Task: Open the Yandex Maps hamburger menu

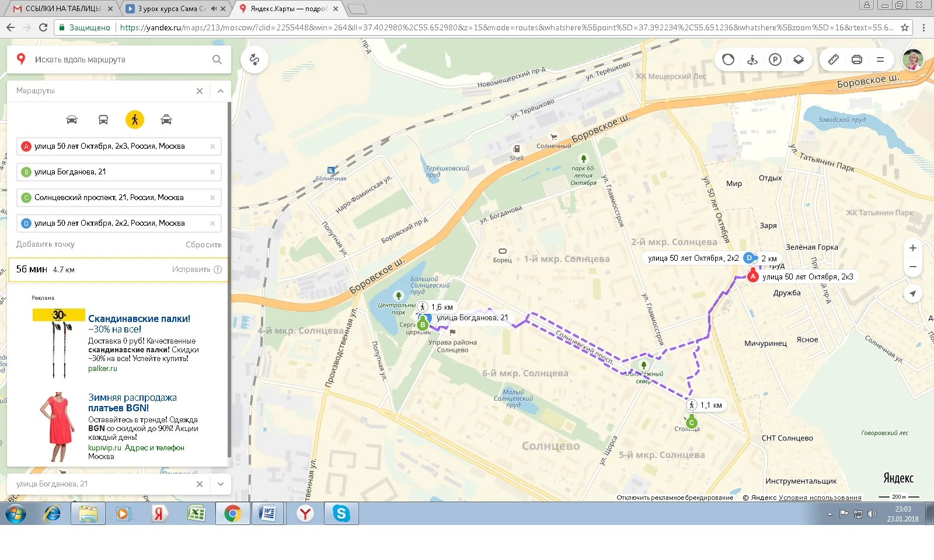Action: click(x=880, y=60)
